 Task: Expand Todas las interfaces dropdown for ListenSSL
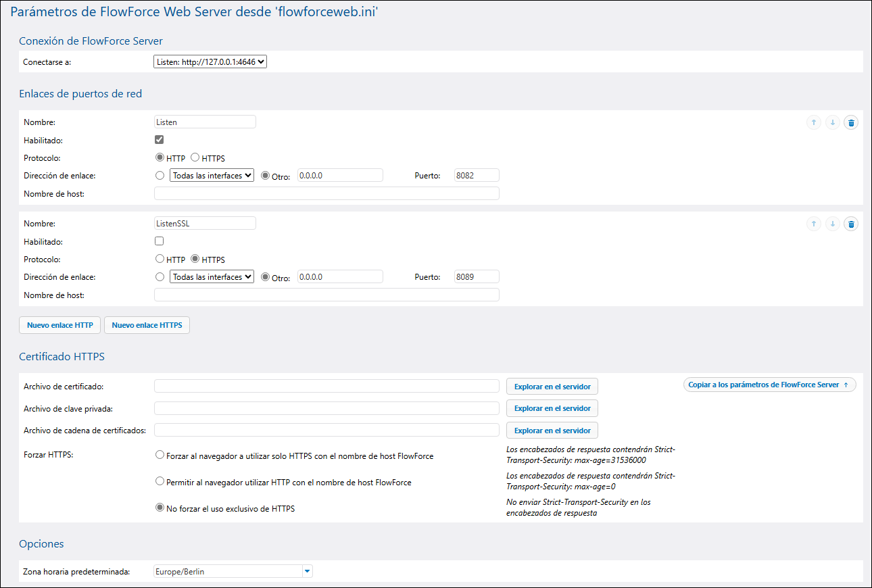212,277
